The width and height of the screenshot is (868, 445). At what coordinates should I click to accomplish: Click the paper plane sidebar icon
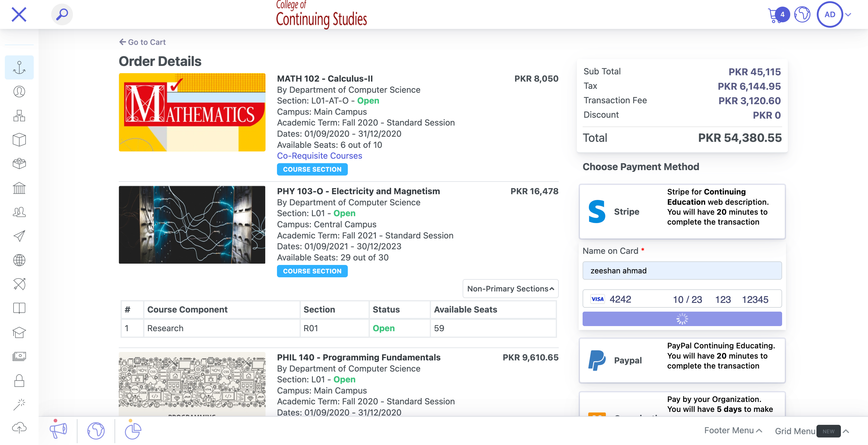point(19,236)
